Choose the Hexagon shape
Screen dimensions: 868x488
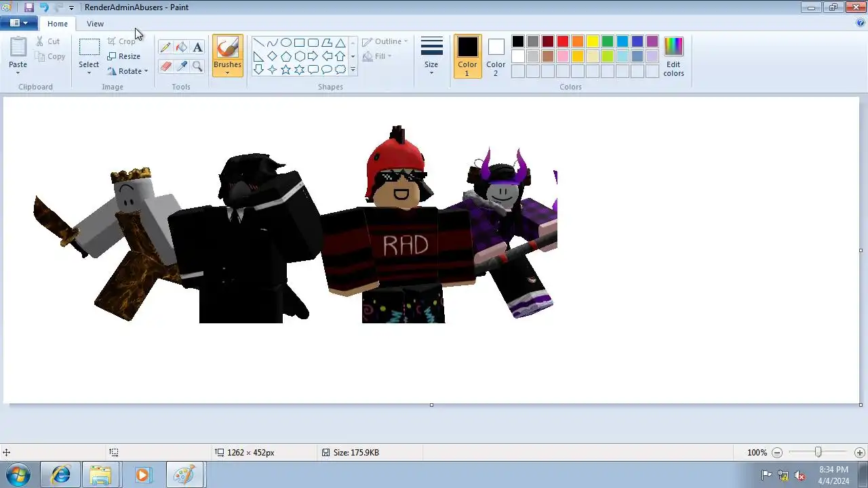299,56
